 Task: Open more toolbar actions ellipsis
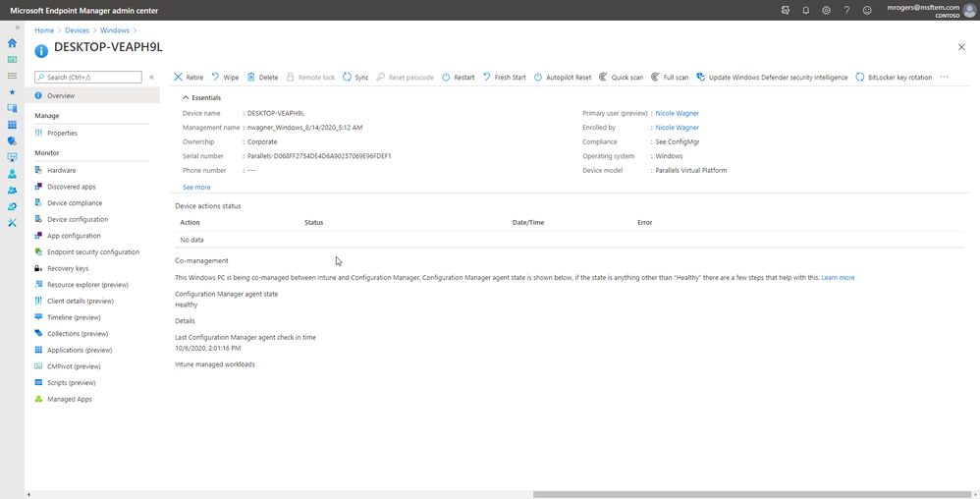tap(944, 77)
